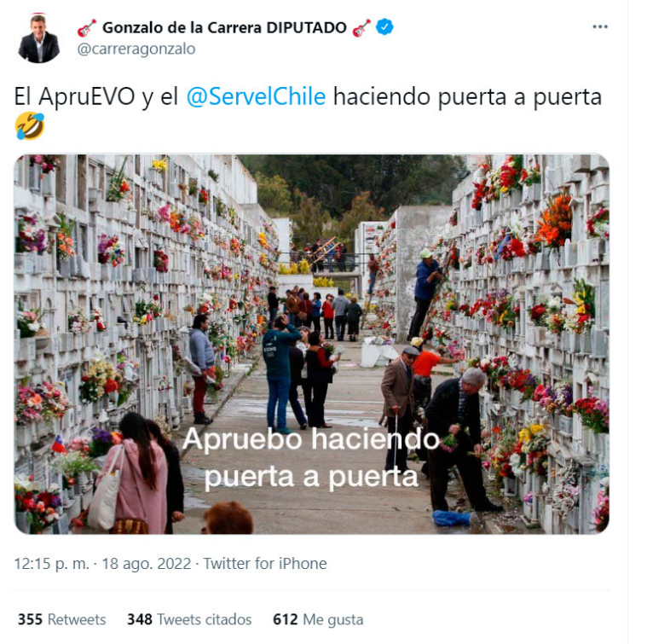Click the 612 likes count number
Image resolution: width=647 pixels, height=644 pixels.
coord(285,619)
